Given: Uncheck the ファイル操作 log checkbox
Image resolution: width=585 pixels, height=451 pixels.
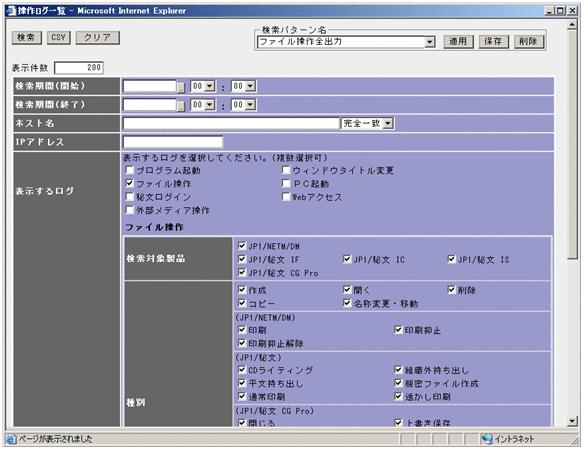Looking at the screenshot, I should [129, 183].
